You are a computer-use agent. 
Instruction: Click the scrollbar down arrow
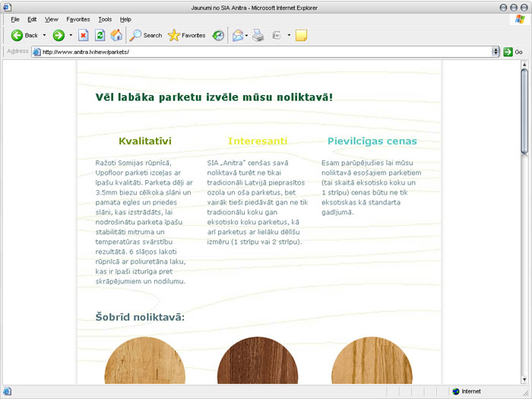tap(524, 380)
